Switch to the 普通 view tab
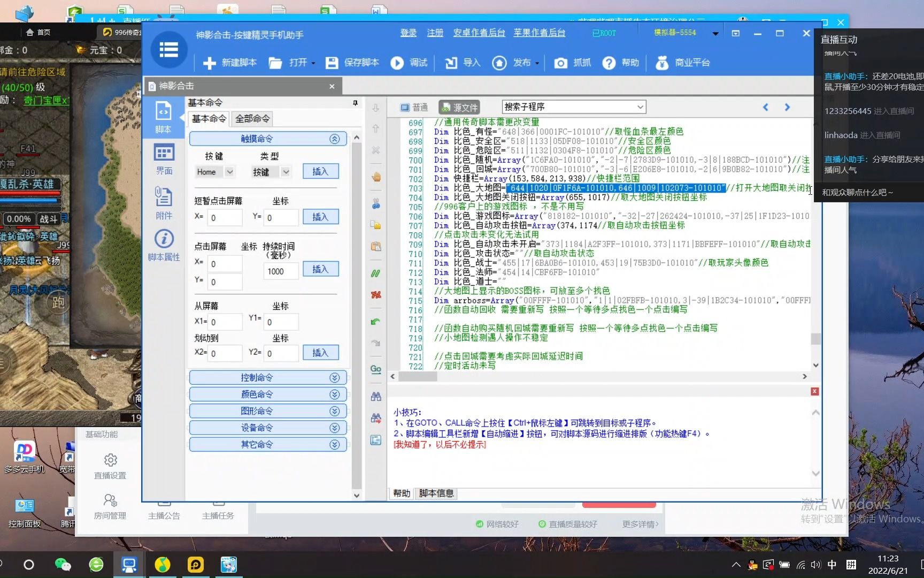 click(x=414, y=107)
